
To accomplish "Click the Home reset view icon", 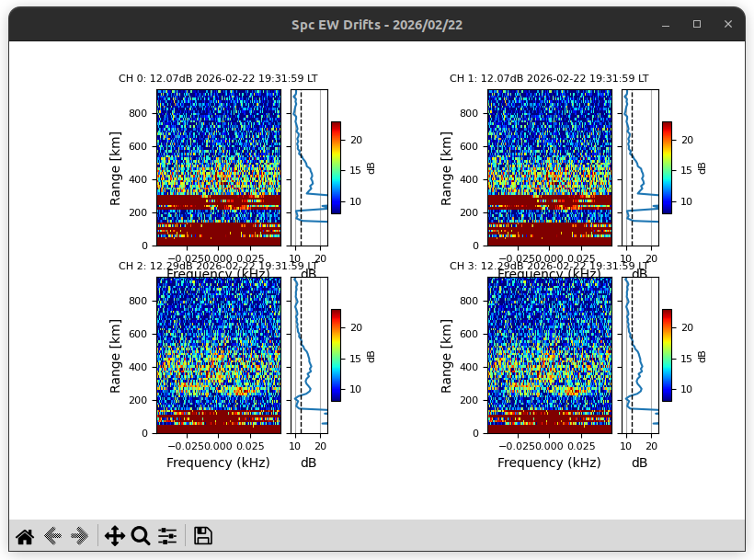I will click(25, 536).
